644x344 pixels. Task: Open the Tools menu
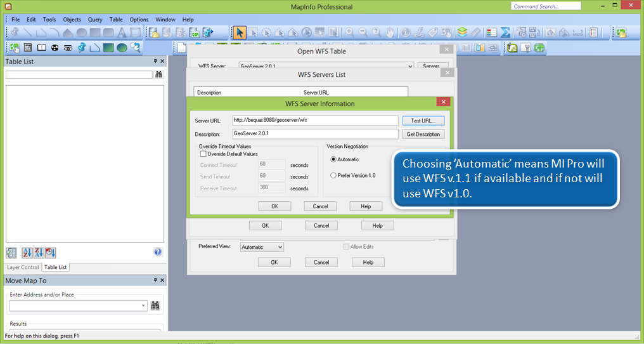tap(49, 19)
